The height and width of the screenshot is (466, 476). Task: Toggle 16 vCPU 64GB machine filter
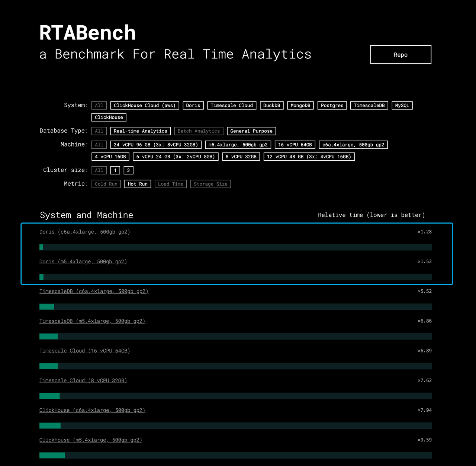tap(295, 145)
